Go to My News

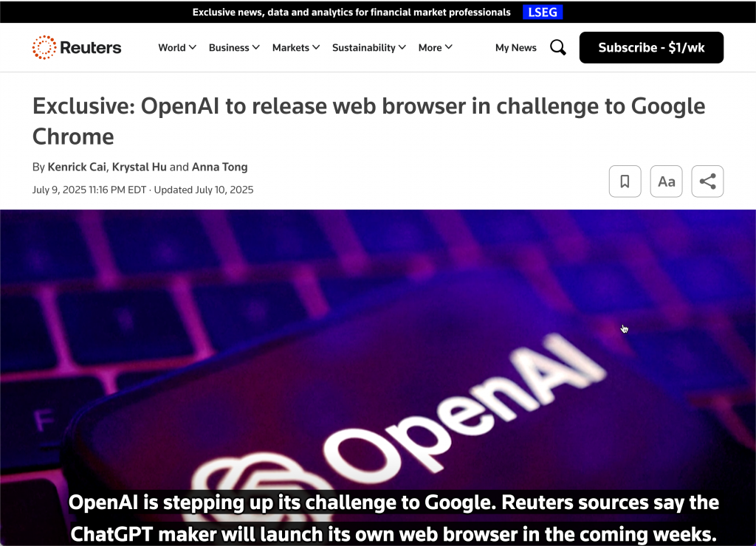coord(515,48)
